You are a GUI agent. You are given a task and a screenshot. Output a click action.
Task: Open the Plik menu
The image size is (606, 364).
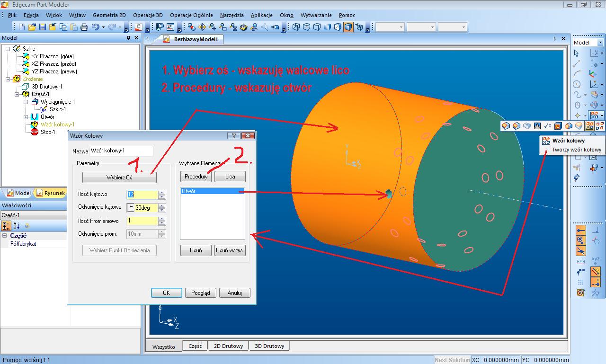12,15
